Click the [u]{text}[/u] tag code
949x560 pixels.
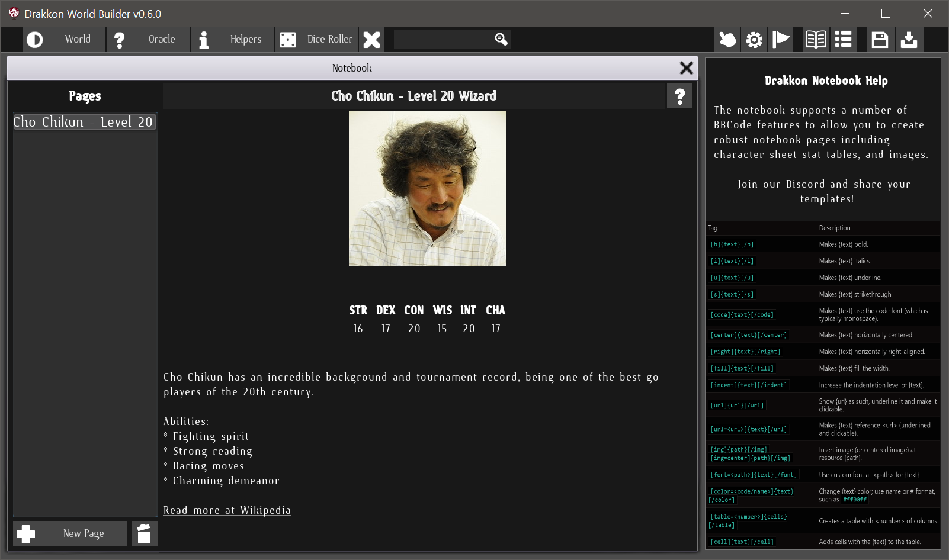(x=732, y=278)
